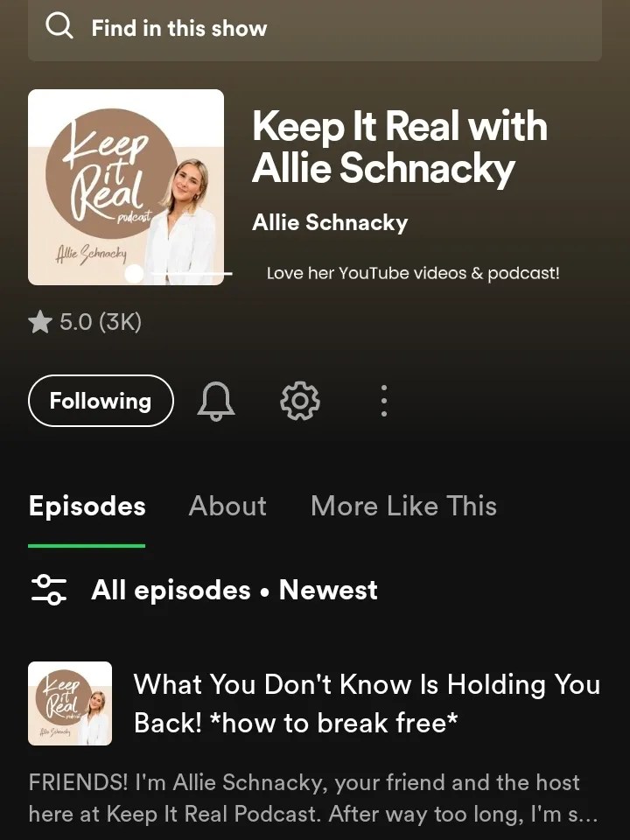The width and height of the screenshot is (630, 840).
Task: Open the 5.0 (3K) ratings
Action: point(101,322)
